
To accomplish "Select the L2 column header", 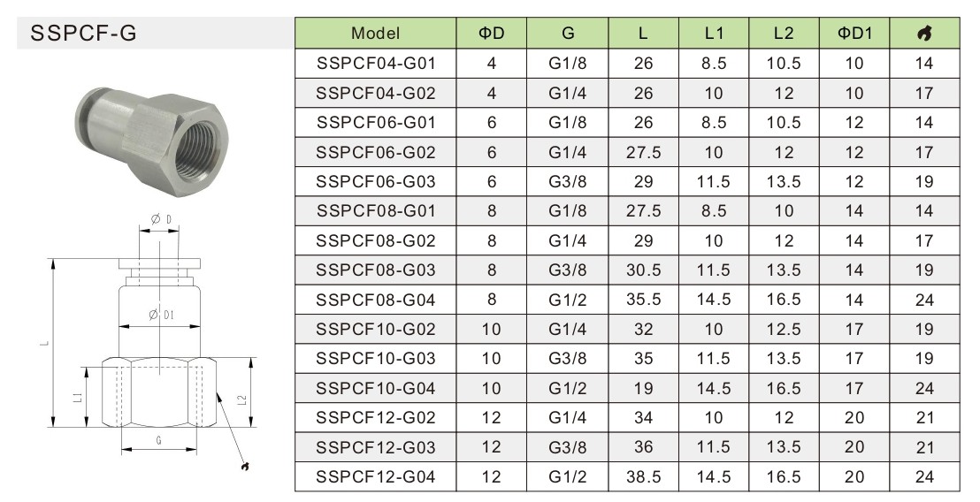I will (x=783, y=34).
